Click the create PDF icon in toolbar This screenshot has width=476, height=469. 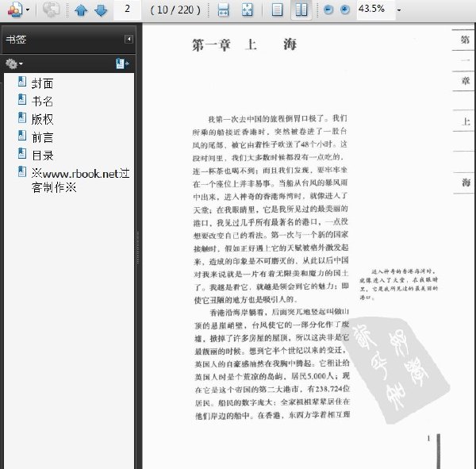coord(15,9)
